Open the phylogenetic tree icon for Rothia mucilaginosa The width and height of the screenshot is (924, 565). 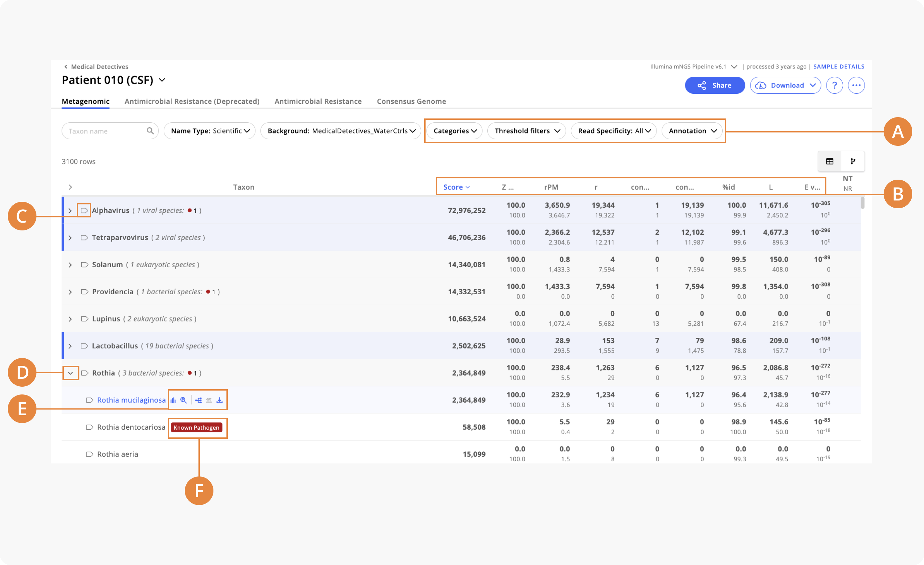(x=198, y=400)
